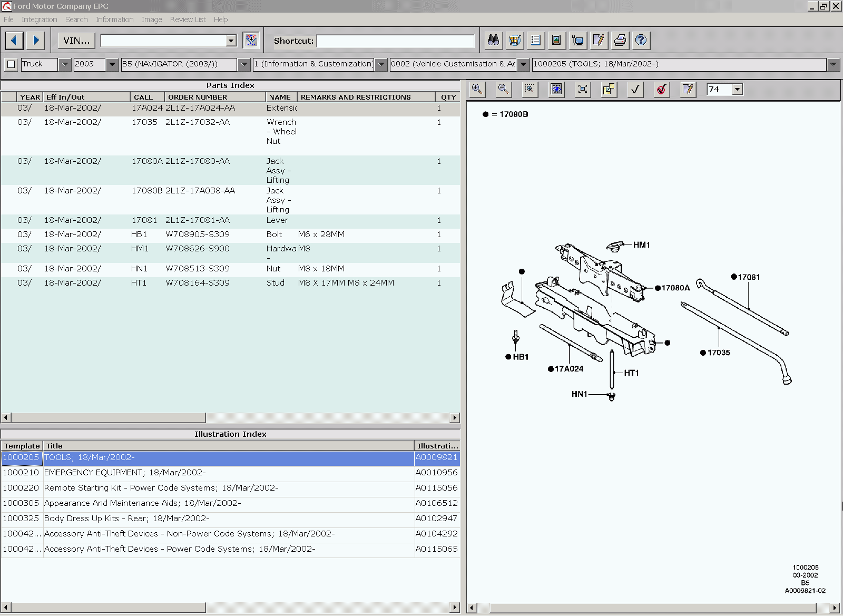Click the back navigation arrow
Image resolution: width=843 pixels, height=616 pixels.
click(14, 40)
